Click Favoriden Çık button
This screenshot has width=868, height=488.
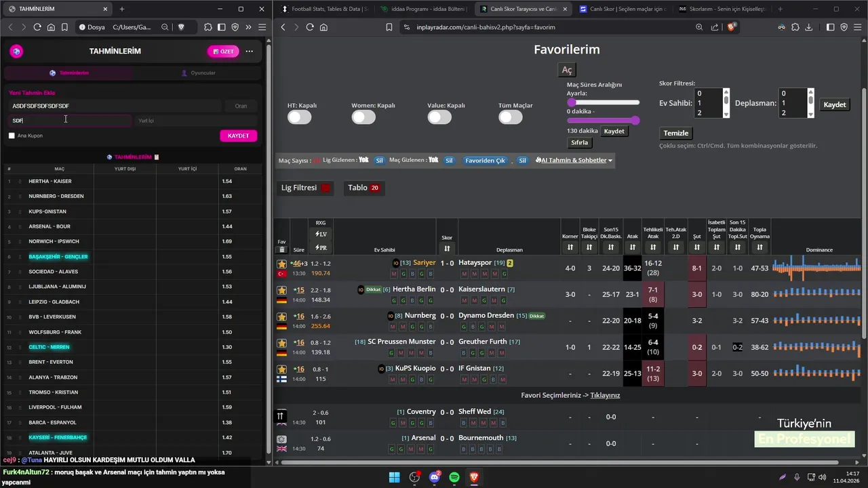coord(485,161)
